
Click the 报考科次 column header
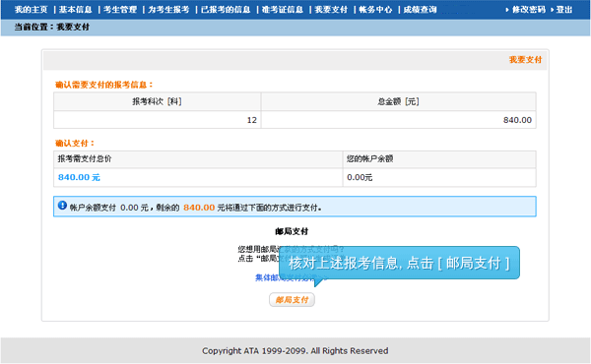(x=158, y=101)
